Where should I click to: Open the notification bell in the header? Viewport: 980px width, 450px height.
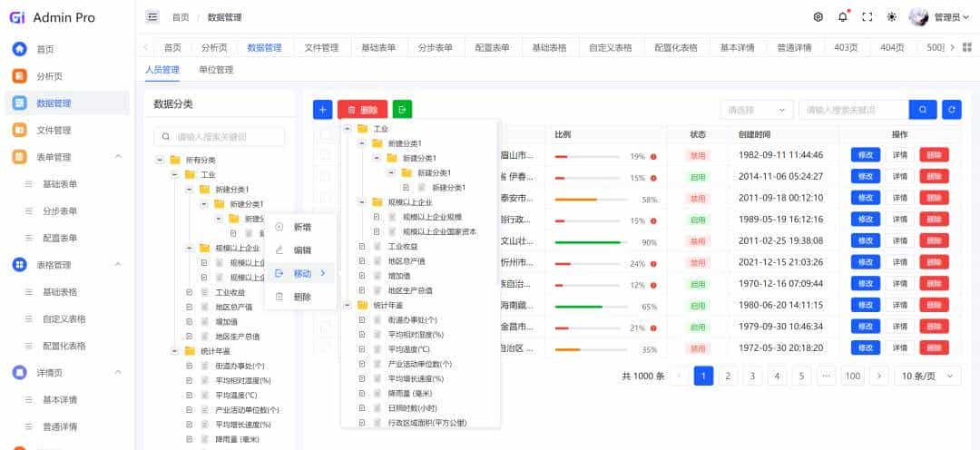click(842, 17)
